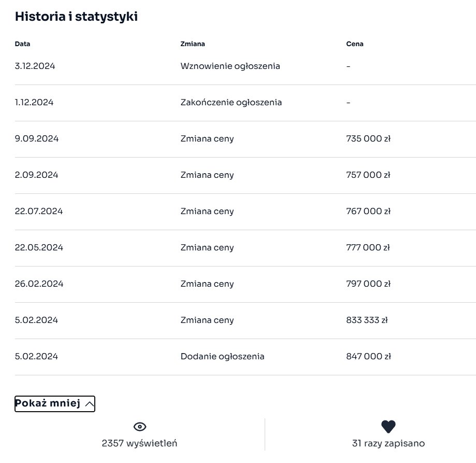Click the eye views icon
The width and height of the screenshot is (476, 463).
coord(140,427)
